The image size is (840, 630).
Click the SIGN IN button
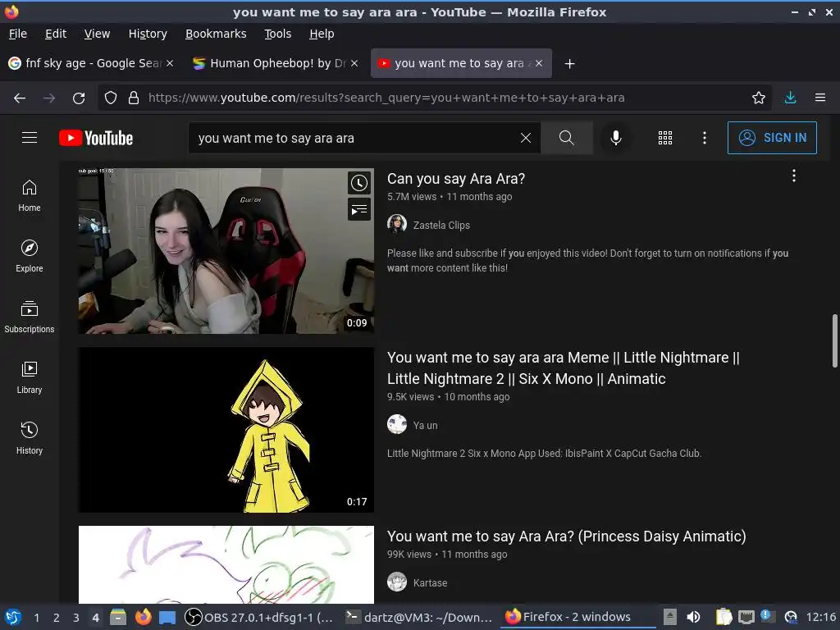pyautogui.click(x=772, y=138)
